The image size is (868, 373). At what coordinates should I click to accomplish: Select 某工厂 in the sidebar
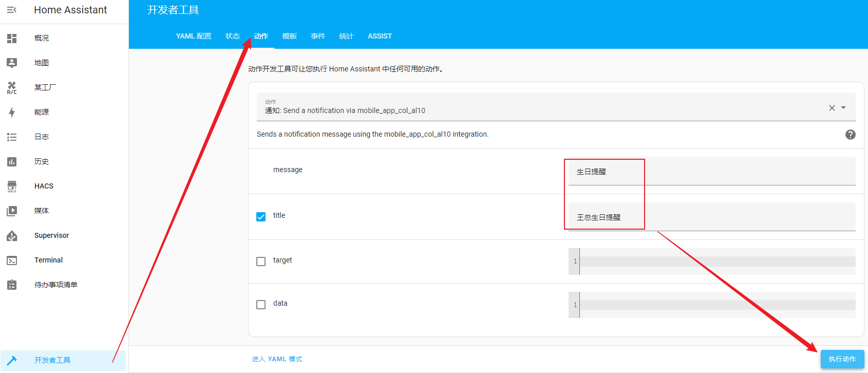click(x=45, y=87)
